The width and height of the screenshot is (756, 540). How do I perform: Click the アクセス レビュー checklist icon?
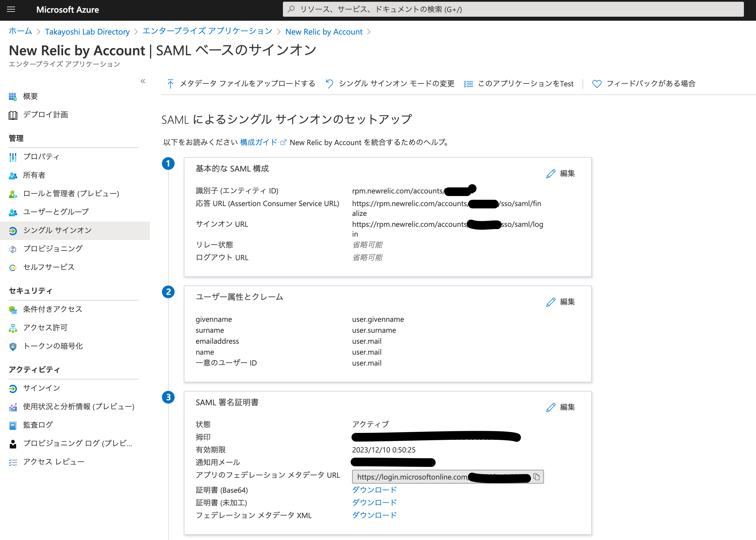coord(13,462)
